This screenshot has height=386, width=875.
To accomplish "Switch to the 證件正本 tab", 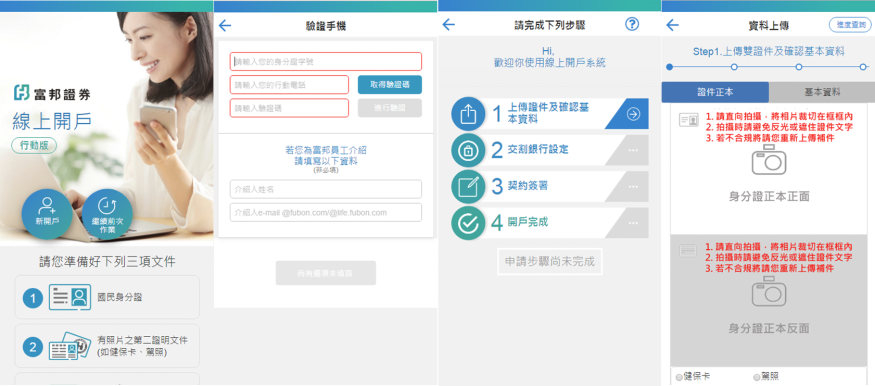I will tap(715, 92).
